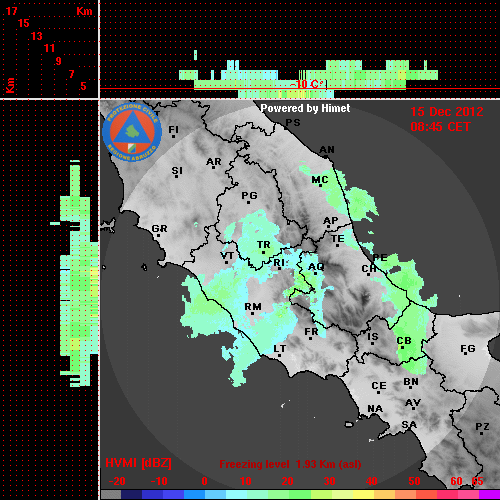500x500 pixels.
Task: Click the CE city label
Action: coord(379,386)
